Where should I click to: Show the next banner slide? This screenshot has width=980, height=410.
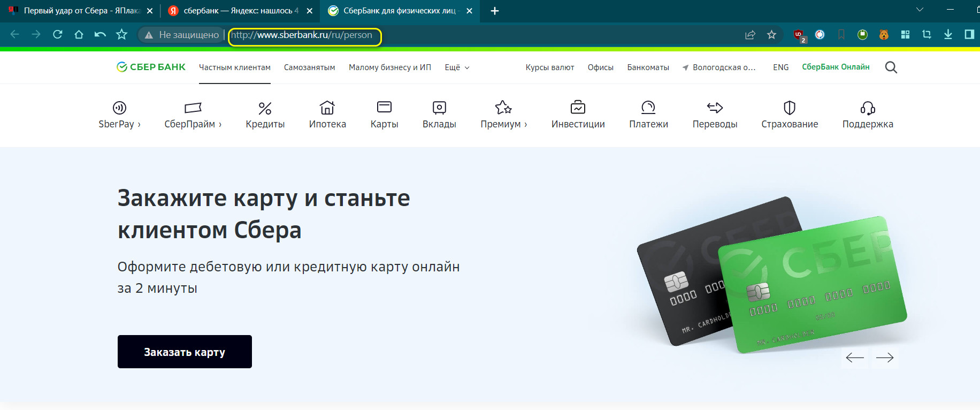pyautogui.click(x=885, y=358)
